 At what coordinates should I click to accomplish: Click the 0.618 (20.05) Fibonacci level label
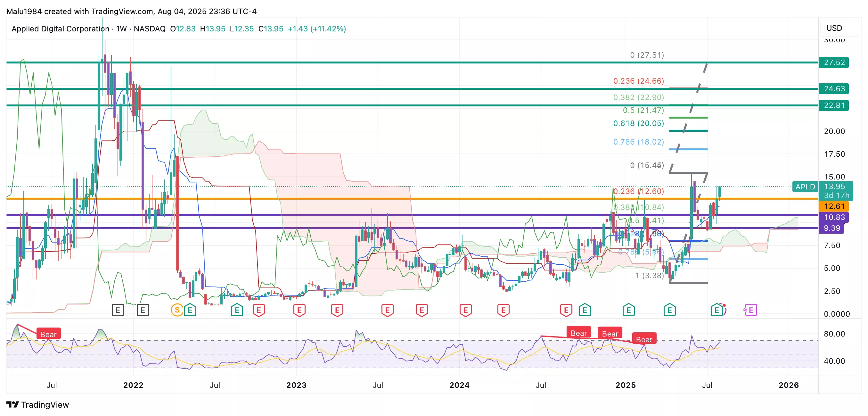638,123
